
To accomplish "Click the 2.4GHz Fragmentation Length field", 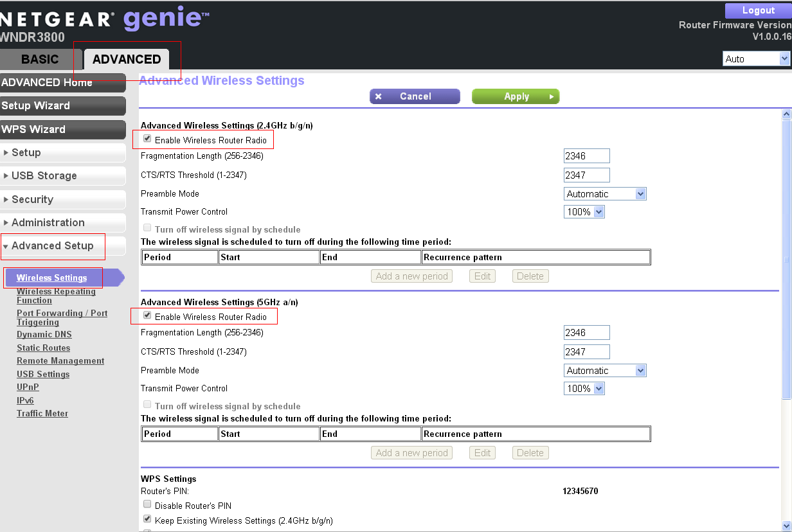I will pos(586,155).
